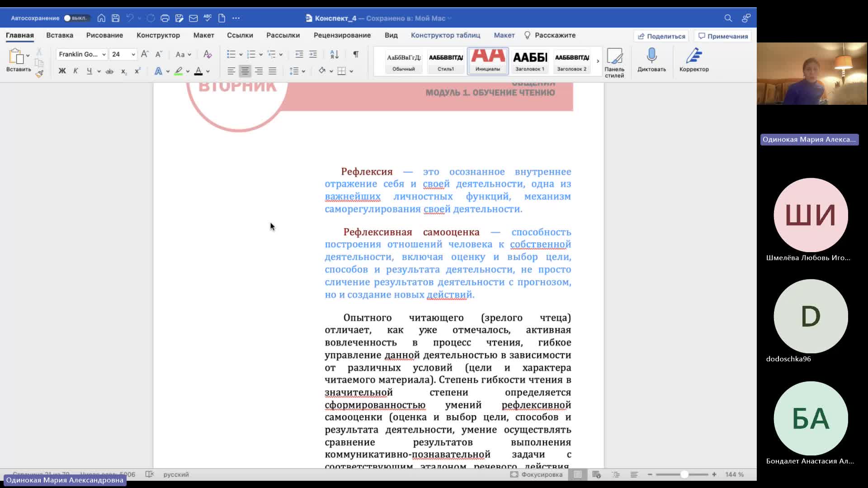Click the Decrease indent icon
Viewport: 868px width, 488px height.
pyautogui.click(x=299, y=54)
